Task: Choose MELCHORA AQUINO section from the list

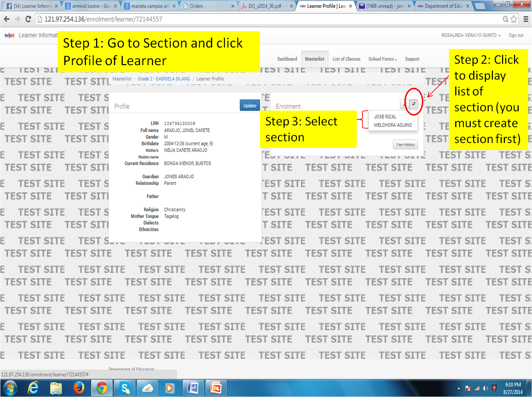Action: pyautogui.click(x=393, y=125)
